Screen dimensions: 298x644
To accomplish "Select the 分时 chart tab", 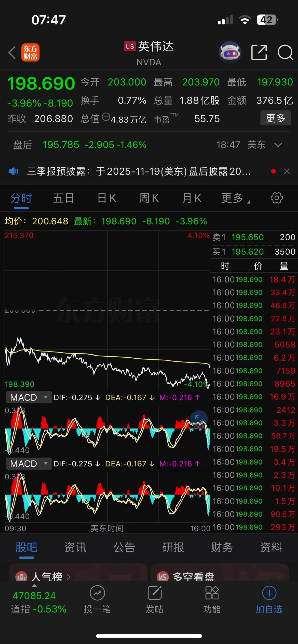I will (x=21, y=198).
